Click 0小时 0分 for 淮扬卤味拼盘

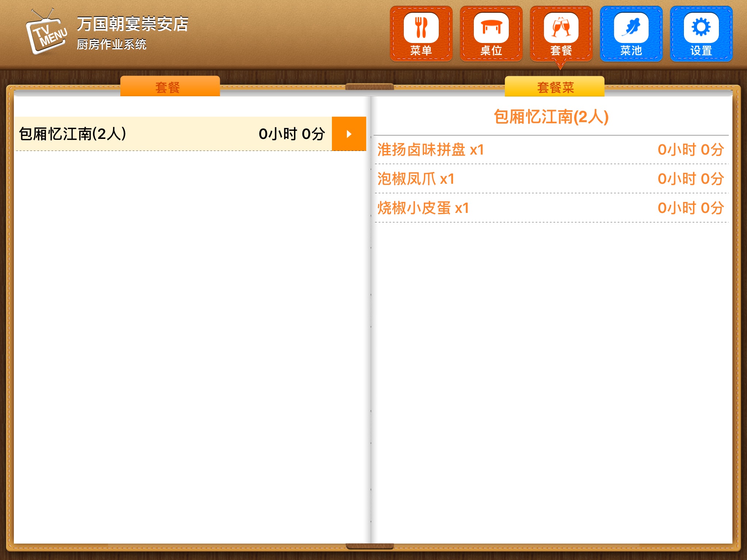691,150
